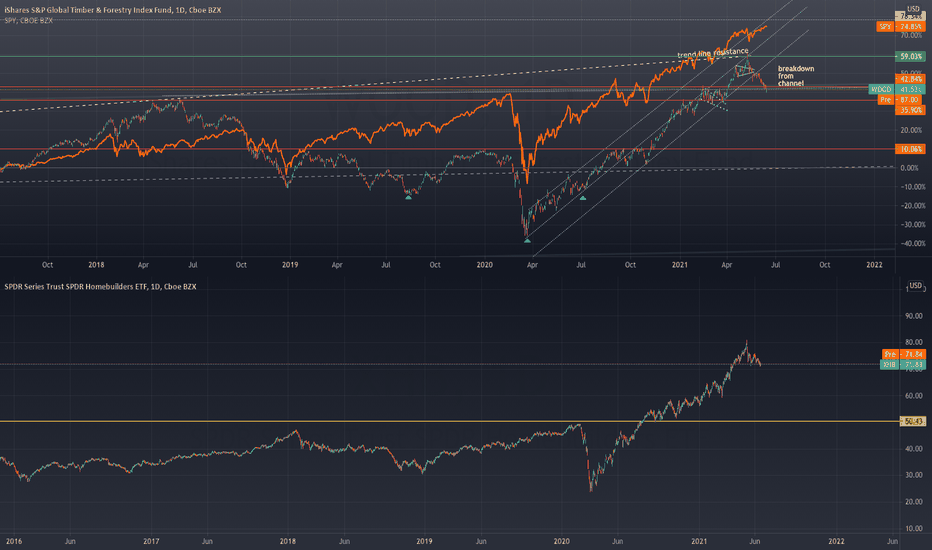Select the 'trend line resistance' text annotation
The width and height of the screenshot is (932, 550).
click(x=713, y=54)
